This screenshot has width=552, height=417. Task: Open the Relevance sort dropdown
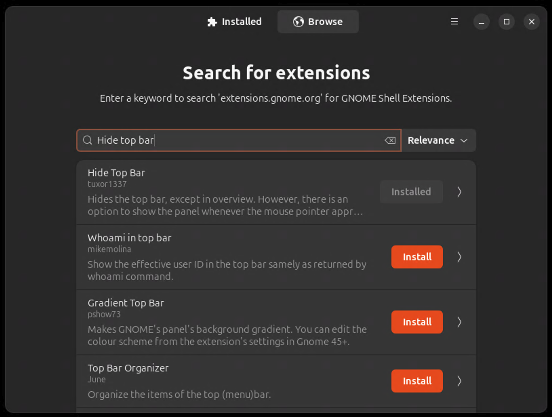pyautogui.click(x=438, y=140)
